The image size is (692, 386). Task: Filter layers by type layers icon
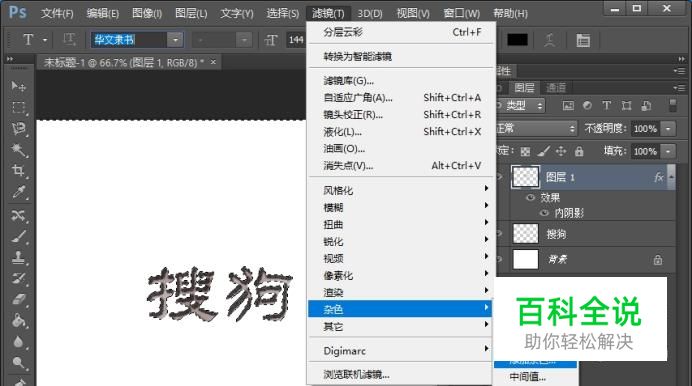point(606,105)
